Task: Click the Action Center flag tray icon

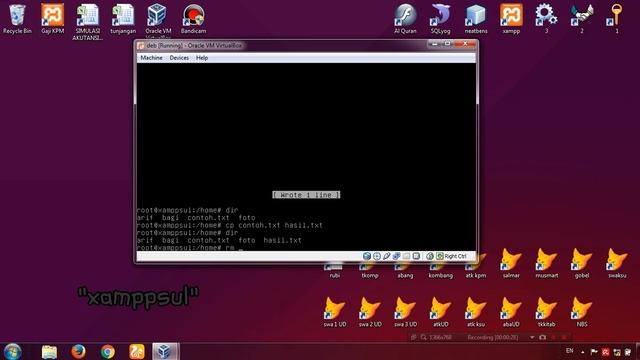Action: pos(594,352)
